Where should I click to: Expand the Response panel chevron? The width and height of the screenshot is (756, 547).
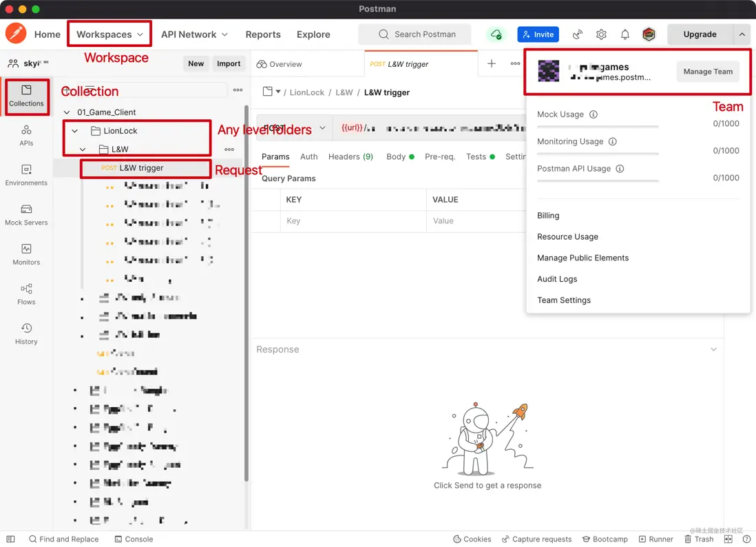[713, 349]
